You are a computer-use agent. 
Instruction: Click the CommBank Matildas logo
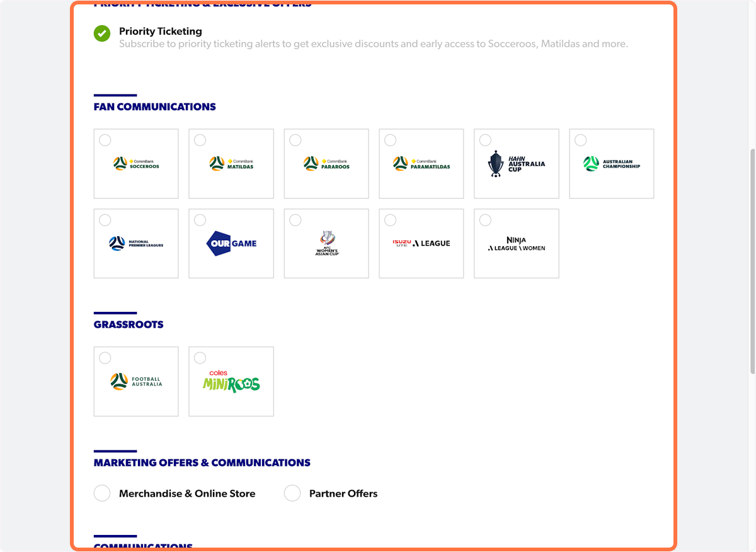[231, 164]
